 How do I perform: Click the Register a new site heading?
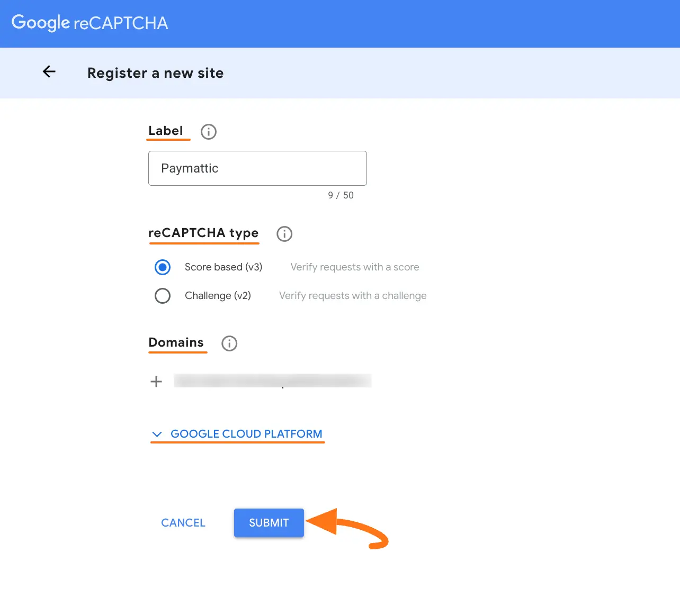coord(155,73)
